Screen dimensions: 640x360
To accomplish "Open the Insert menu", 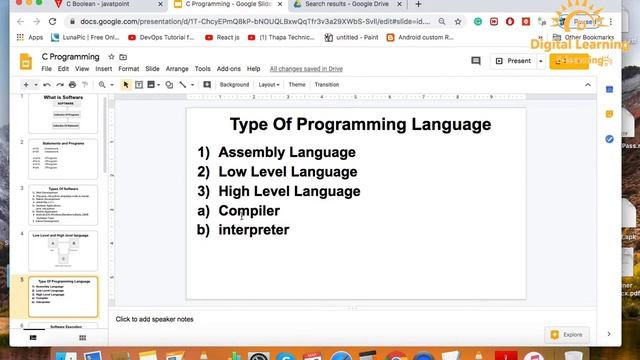I will 104,69.
